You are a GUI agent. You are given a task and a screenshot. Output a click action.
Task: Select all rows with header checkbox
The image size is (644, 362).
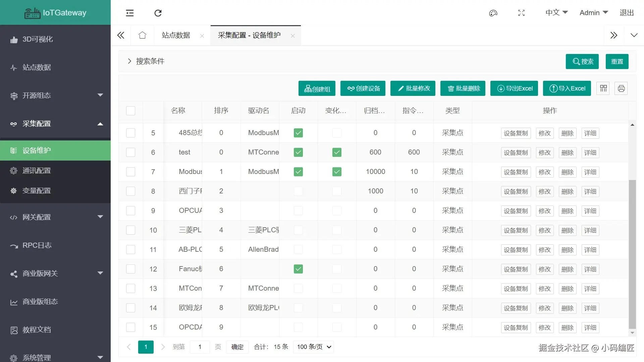[130, 111]
